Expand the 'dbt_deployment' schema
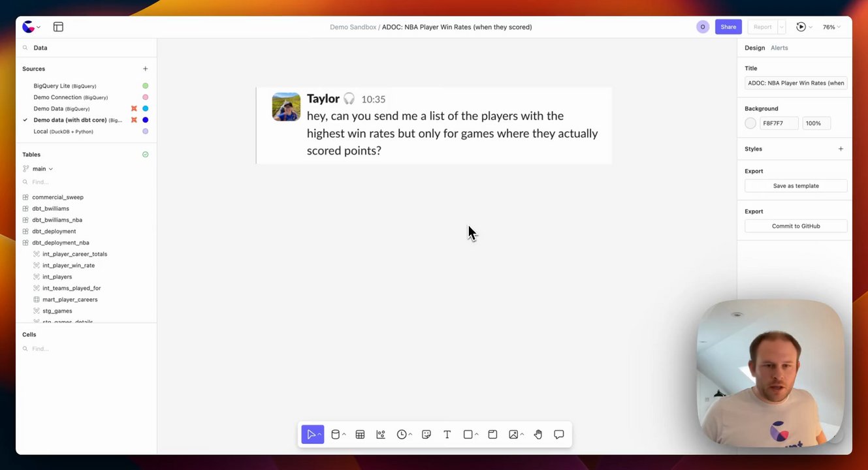The width and height of the screenshot is (868, 470). pos(54,231)
